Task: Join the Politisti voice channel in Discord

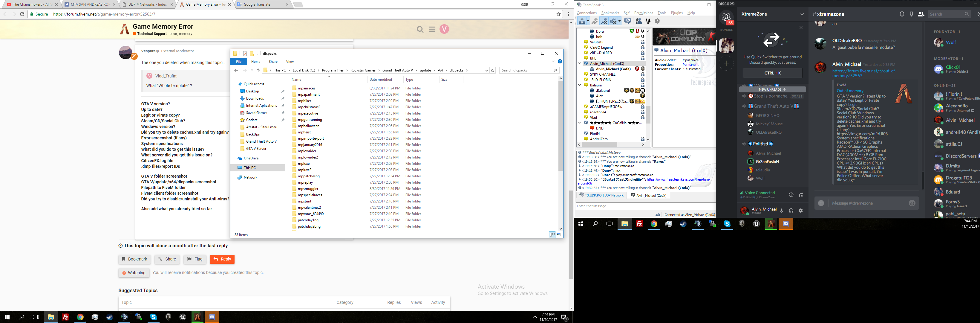Action: point(760,144)
